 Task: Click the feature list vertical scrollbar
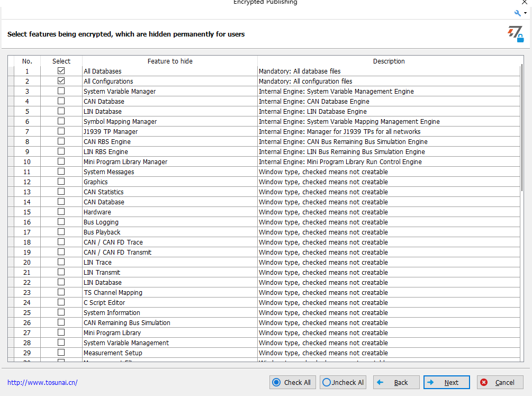[x=521, y=127]
